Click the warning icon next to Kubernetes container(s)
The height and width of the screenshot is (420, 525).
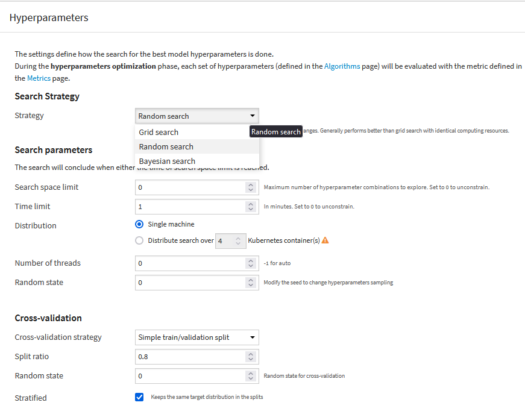(x=325, y=240)
